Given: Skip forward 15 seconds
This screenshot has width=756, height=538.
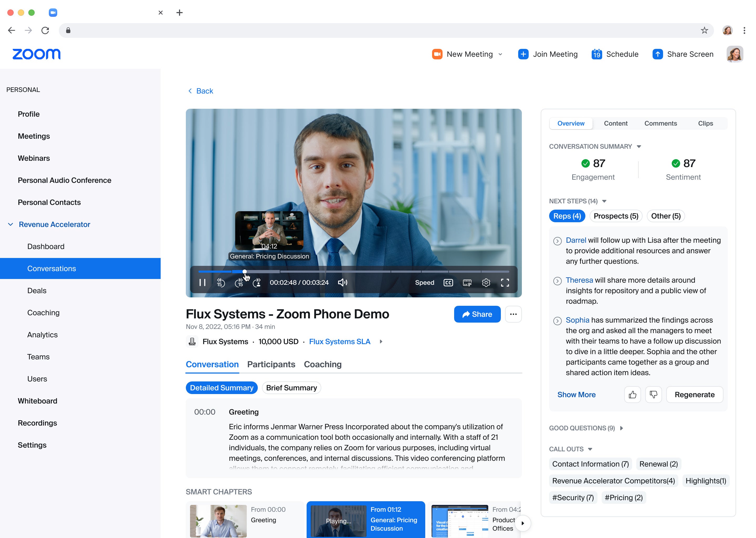Looking at the screenshot, I should 239,283.
